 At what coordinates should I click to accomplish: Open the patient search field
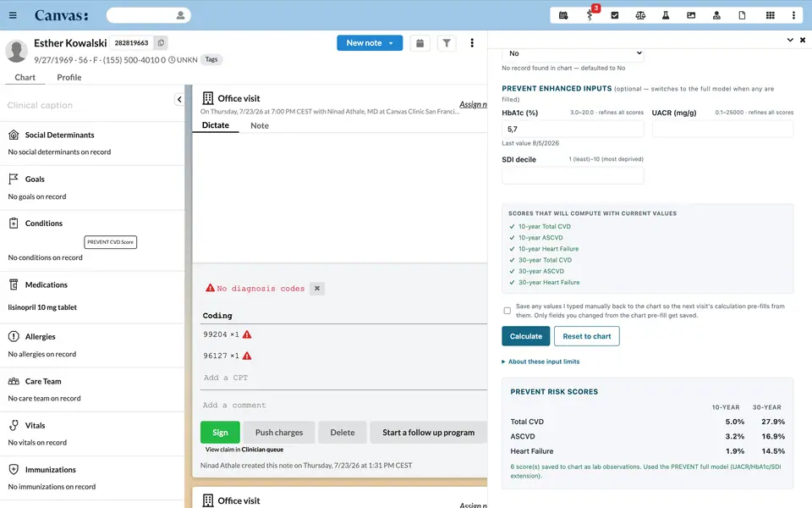(x=149, y=15)
